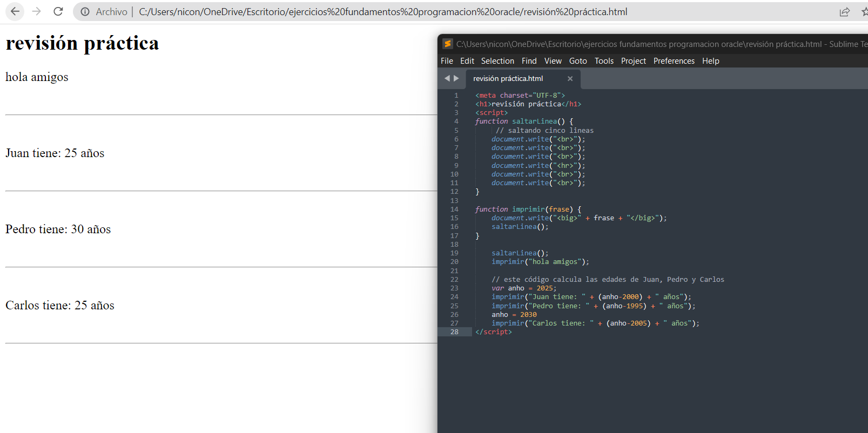This screenshot has width=868, height=433.
Task: Go back using the browser back arrow
Action: [x=15, y=11]
